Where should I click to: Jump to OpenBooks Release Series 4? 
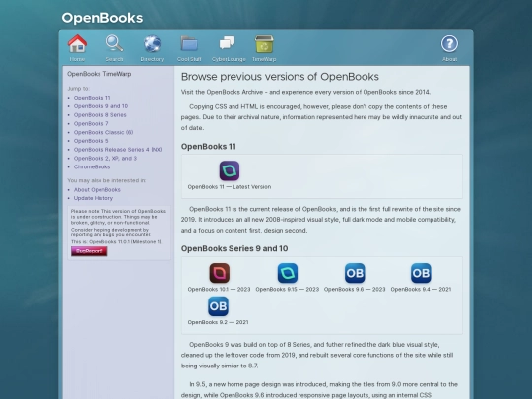point(118,150)
